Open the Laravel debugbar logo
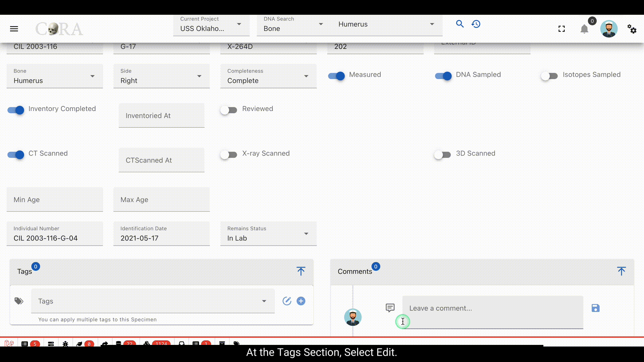The width and height of the screenshot is (644, 362). (9, 344)
